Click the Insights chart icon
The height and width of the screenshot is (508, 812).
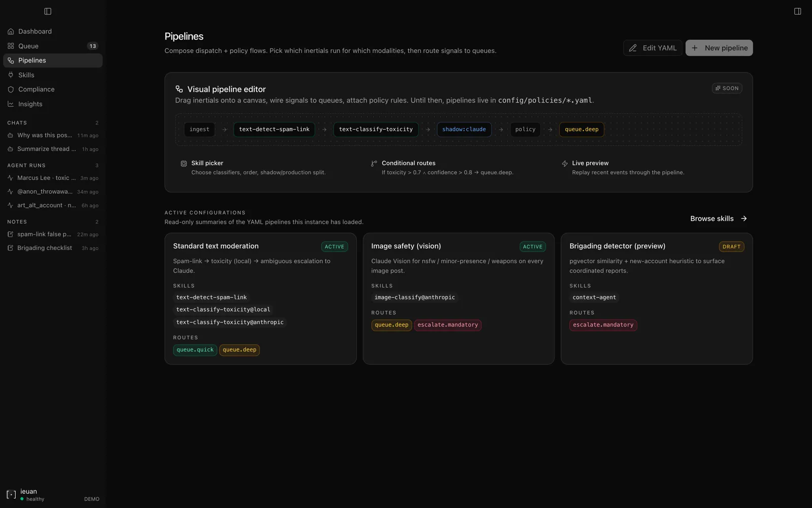tap(11, 104)
